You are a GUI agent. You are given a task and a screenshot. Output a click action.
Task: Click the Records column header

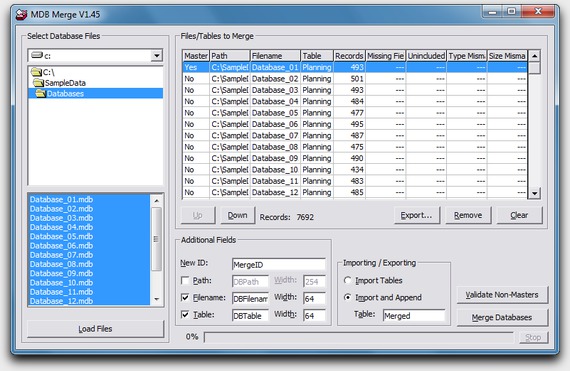[x=349, y=56]
